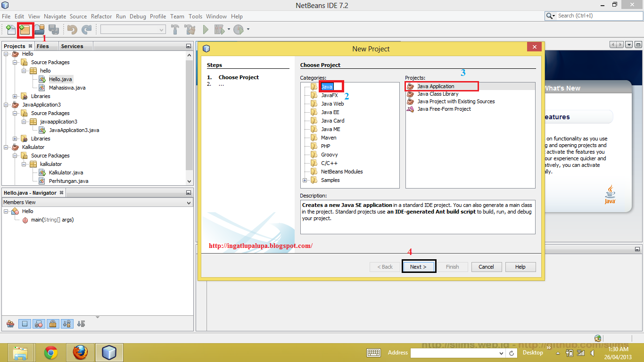Select Mahasiswa.java in the Projects tree
644x362 pixels.
pos(67,88)
